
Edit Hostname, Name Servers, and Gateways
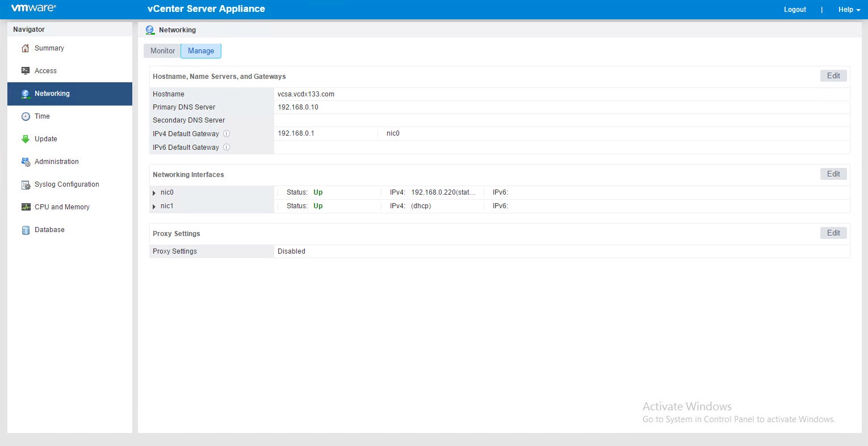(833, 76)
